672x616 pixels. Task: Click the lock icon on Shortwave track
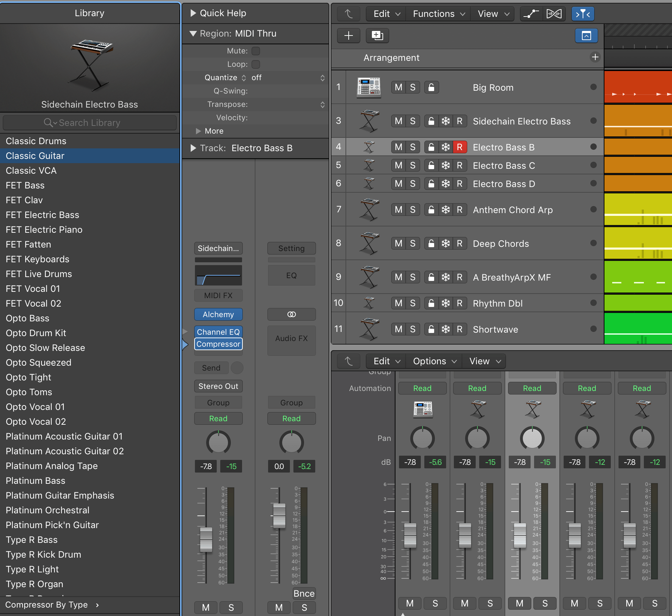tap(431, 329)
